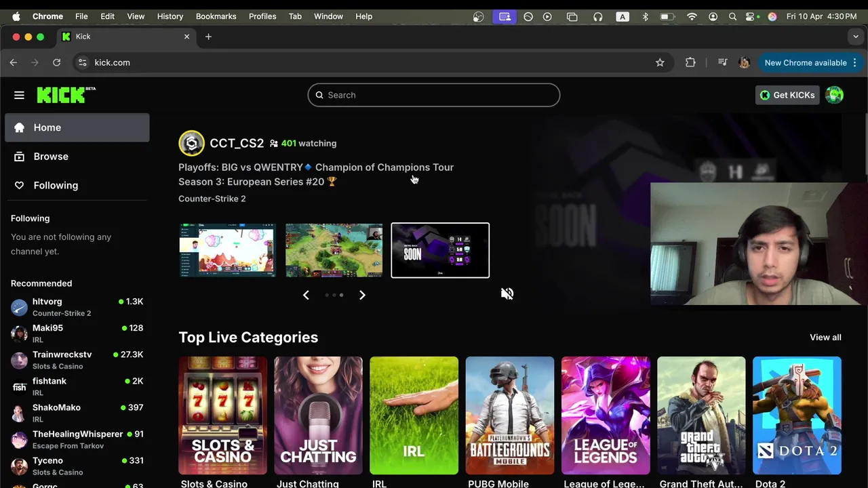Go to previous featured stream arrow
868x488 pixels.
point(306,295)
